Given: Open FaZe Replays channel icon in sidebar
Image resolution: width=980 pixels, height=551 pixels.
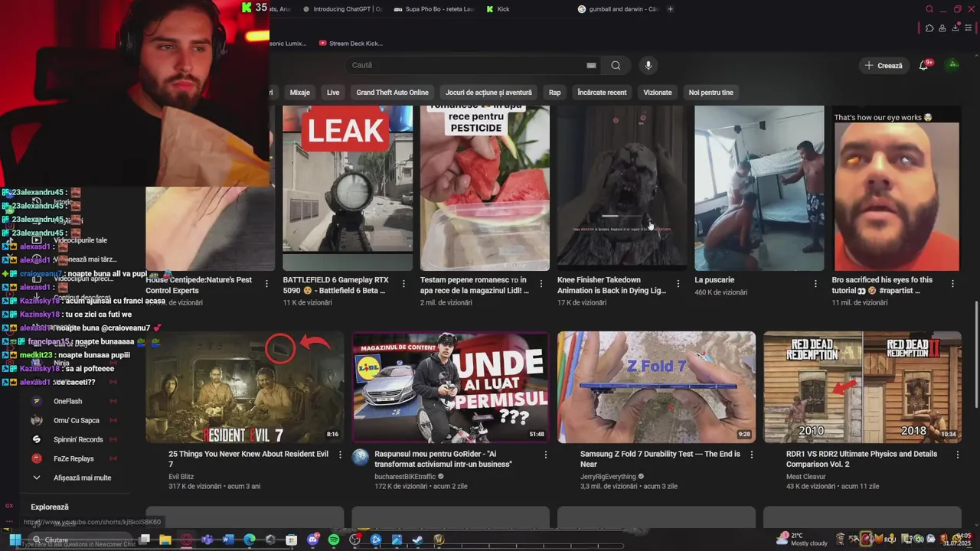Looking at the screenshot, I should pos(36,458).
